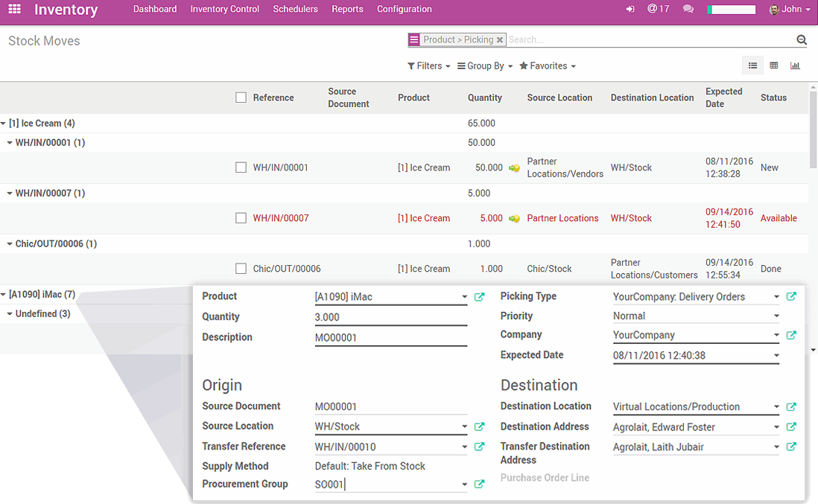
Task: Switch to pivot table view
Action: click(x=774, y=66)
